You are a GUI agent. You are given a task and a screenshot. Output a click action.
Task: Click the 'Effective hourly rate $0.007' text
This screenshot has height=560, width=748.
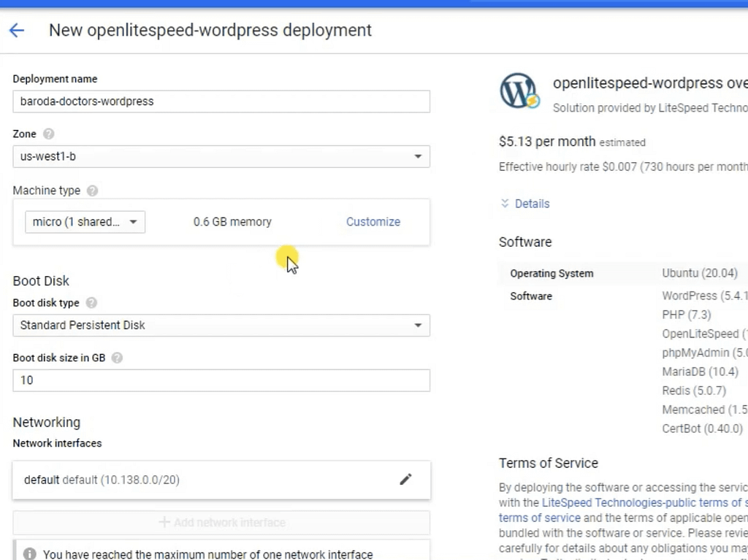pos(568,167)
